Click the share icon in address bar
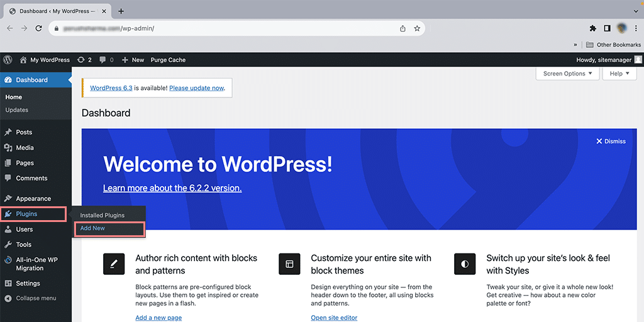 pos(402,28)
